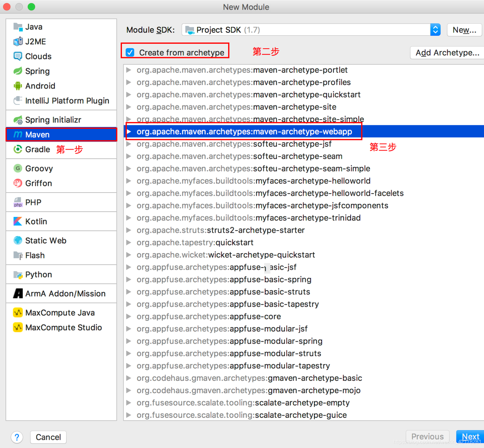Click the Project SDK folder icon
The width and height of the screenshot is (484, 448).
pos(189,30)
